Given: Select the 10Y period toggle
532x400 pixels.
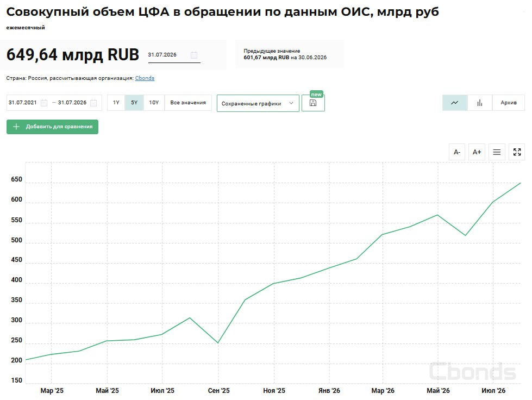Looking at the screenshot, I should pyautogui.click(x=154, y=103).
